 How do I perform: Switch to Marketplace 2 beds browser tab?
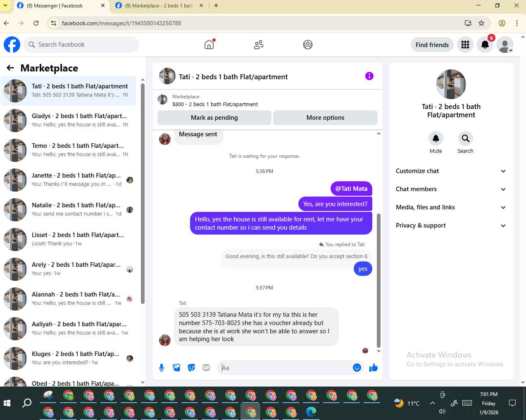[159, 6]
